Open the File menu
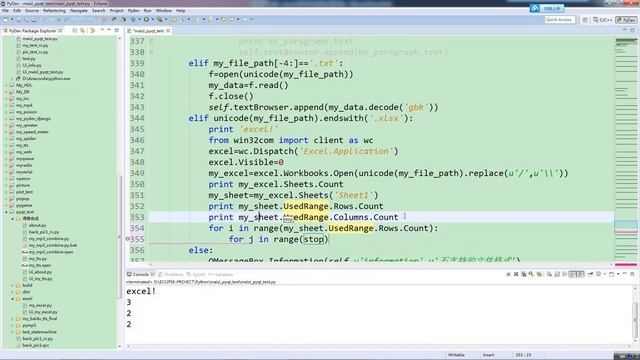 [x=5, y=11]
